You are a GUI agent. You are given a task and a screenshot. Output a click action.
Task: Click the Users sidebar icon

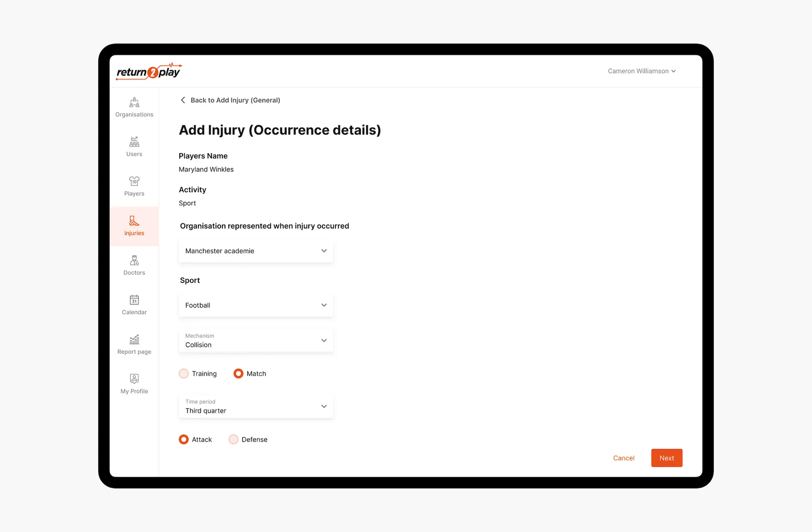(x=134, y=141)
